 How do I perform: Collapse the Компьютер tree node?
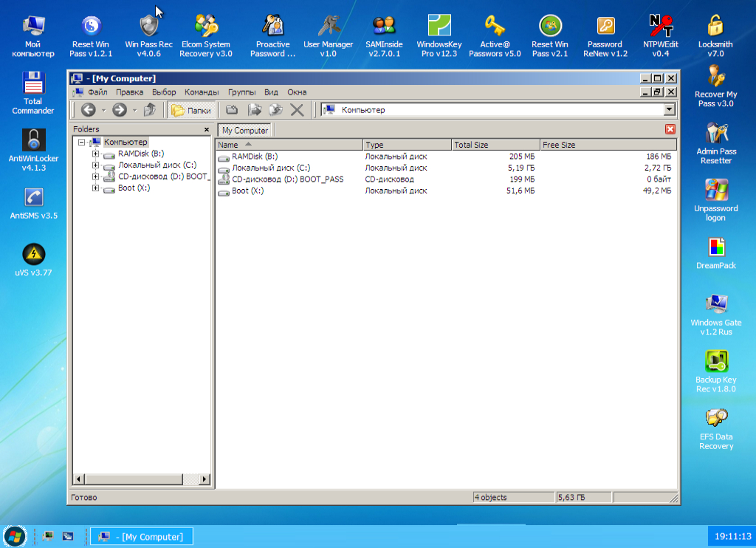coord(82,142)
